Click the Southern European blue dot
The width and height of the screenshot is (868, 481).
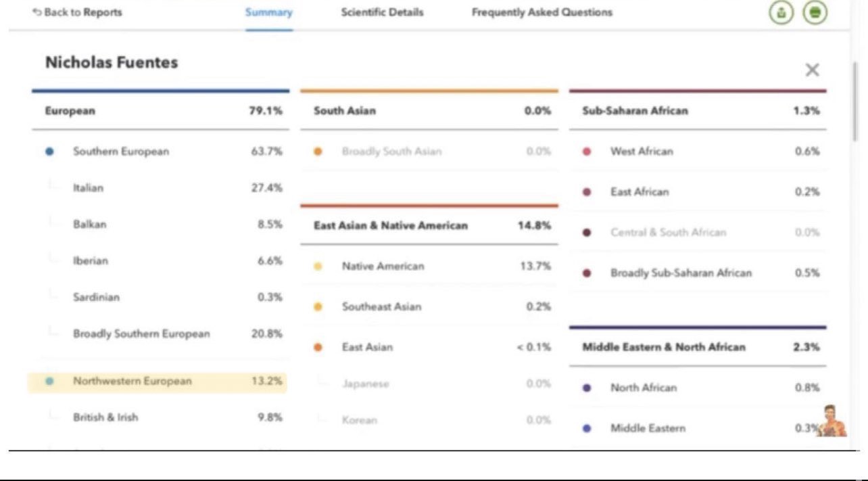click(49, 152)
